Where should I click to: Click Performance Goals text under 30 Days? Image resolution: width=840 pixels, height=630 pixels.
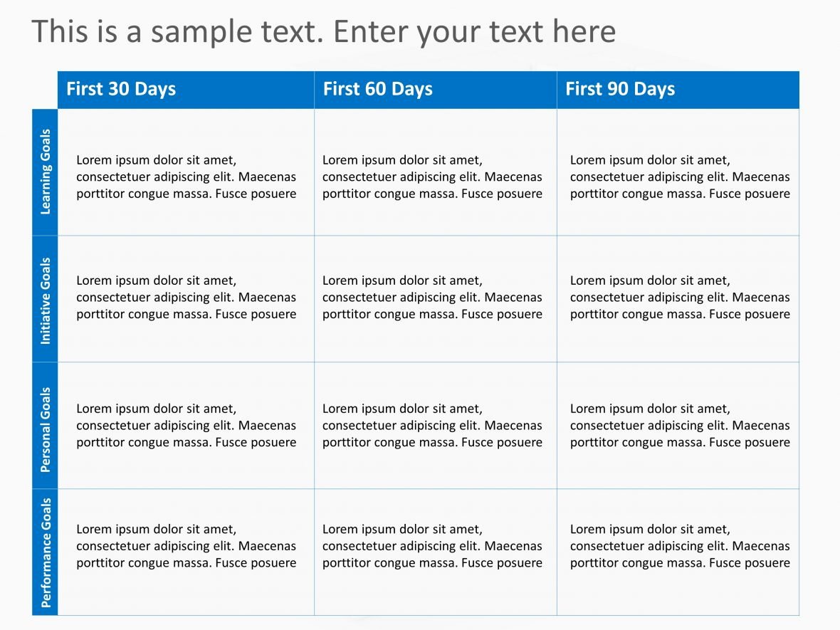pyautogui.click(x=186, y=546)
